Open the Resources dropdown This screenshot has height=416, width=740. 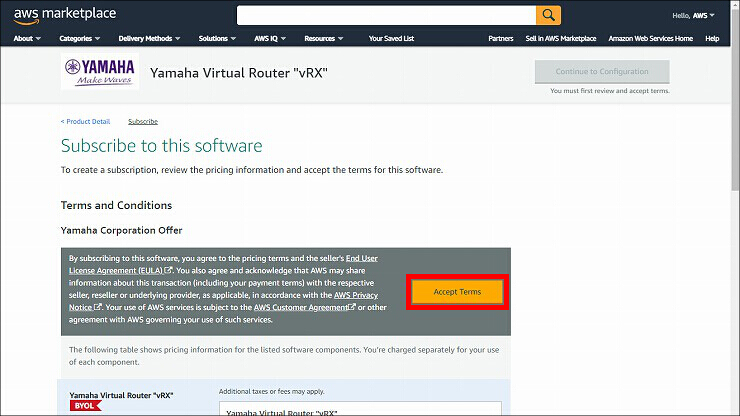pos(323,38)
